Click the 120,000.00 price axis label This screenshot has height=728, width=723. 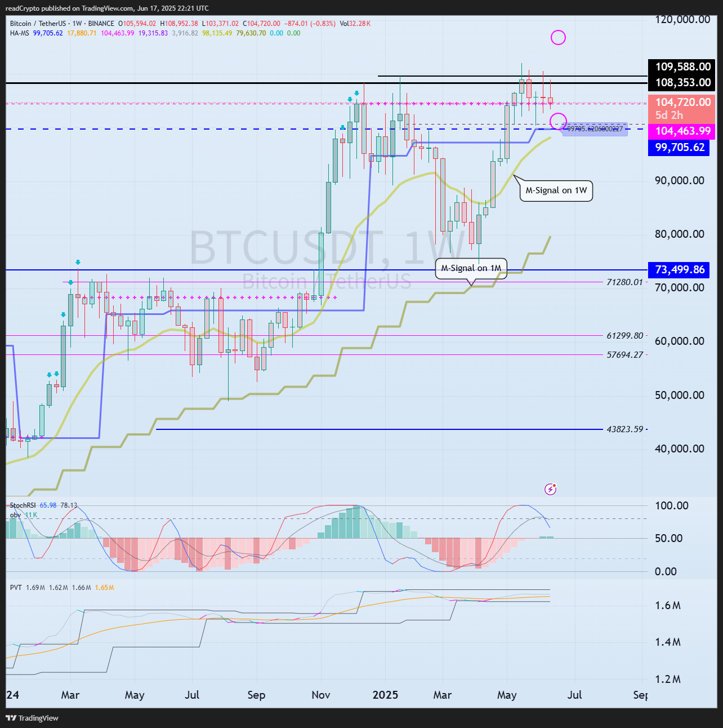point(682,19)
